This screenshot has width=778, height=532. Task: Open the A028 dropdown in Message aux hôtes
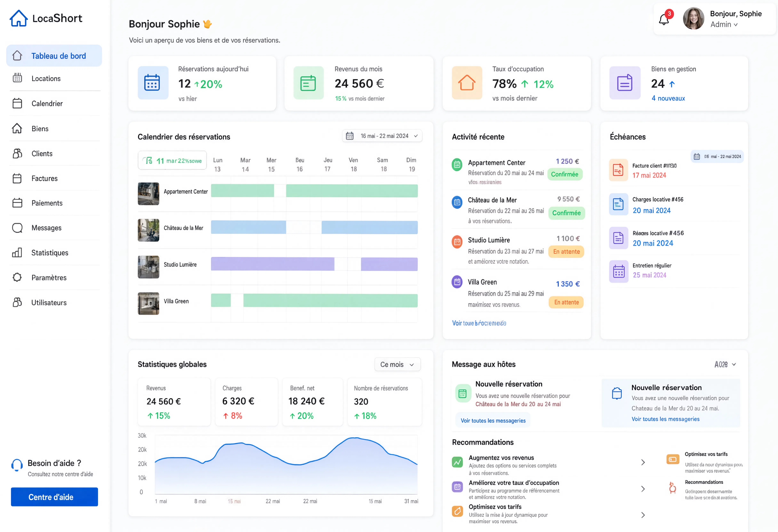pyautogui.click(x=725, y=364)
